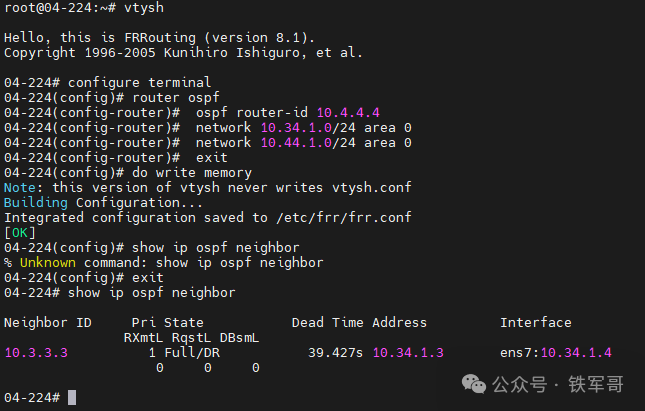
Task: Select the network address 10.44.1.0
Action: 296,142
